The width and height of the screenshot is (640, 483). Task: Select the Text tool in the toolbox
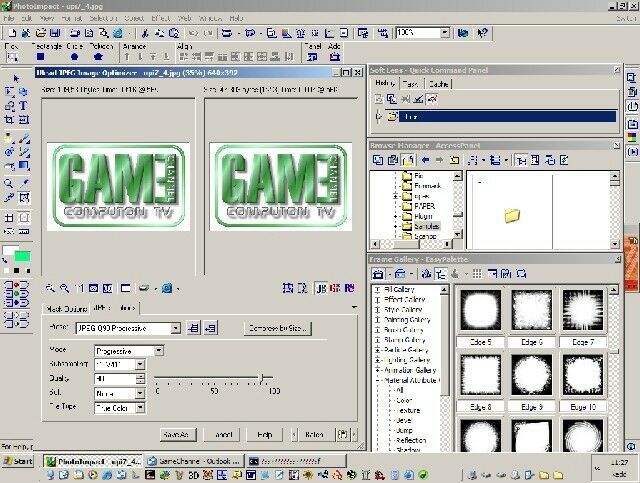coord(22,106)
